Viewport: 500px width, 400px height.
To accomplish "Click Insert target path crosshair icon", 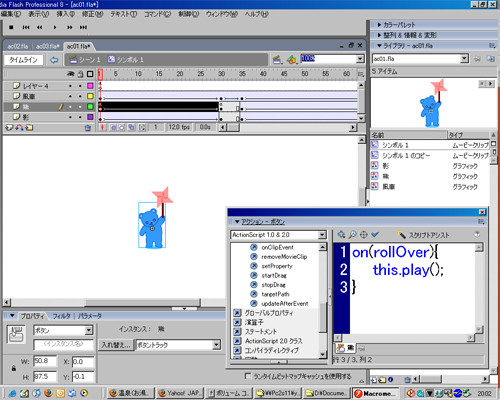I will point(364,235).
